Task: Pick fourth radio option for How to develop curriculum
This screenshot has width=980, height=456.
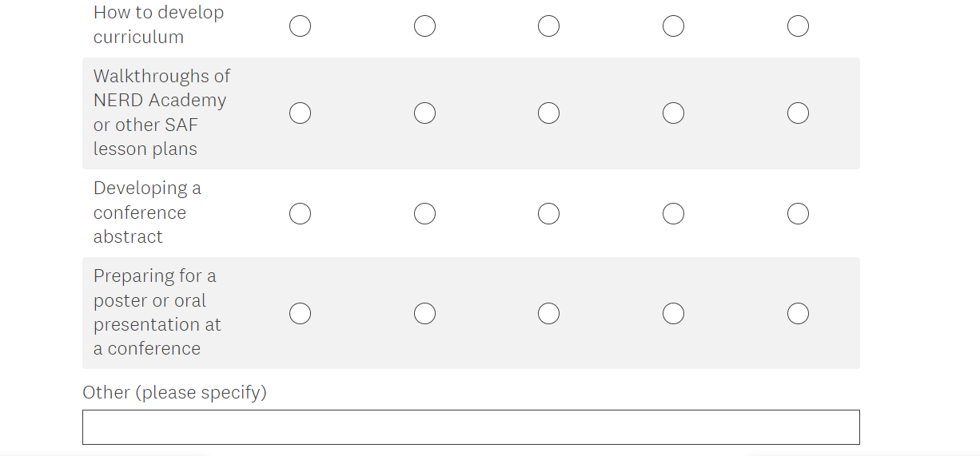Action: [x=673, y=26]
